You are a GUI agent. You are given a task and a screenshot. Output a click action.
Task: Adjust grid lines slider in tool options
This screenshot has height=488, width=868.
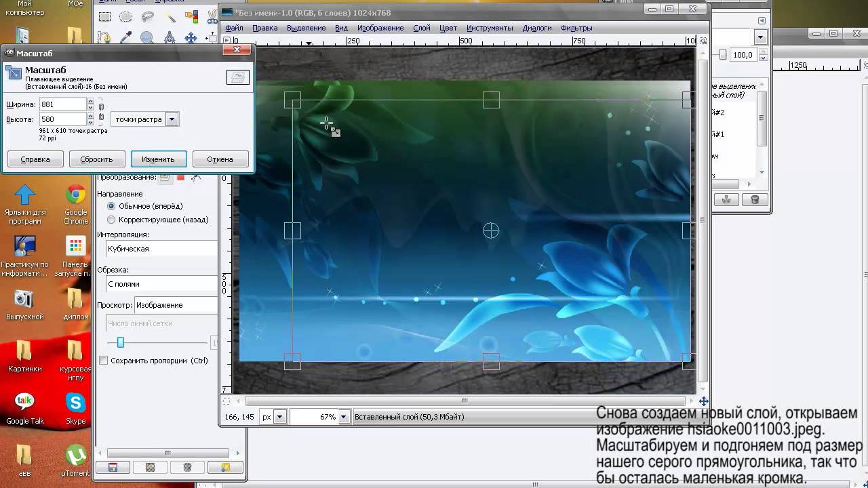(x=120, y=343)
